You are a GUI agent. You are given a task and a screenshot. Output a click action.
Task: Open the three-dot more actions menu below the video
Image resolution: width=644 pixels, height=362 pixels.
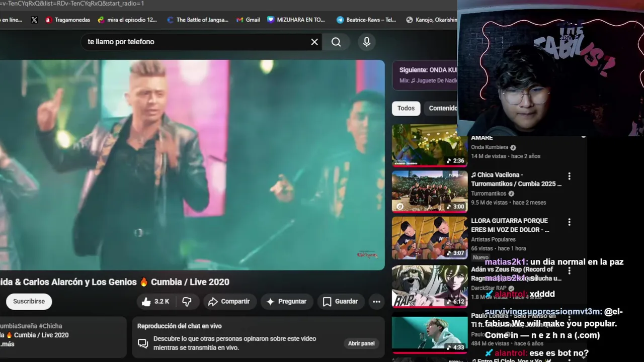click(376, 301)
